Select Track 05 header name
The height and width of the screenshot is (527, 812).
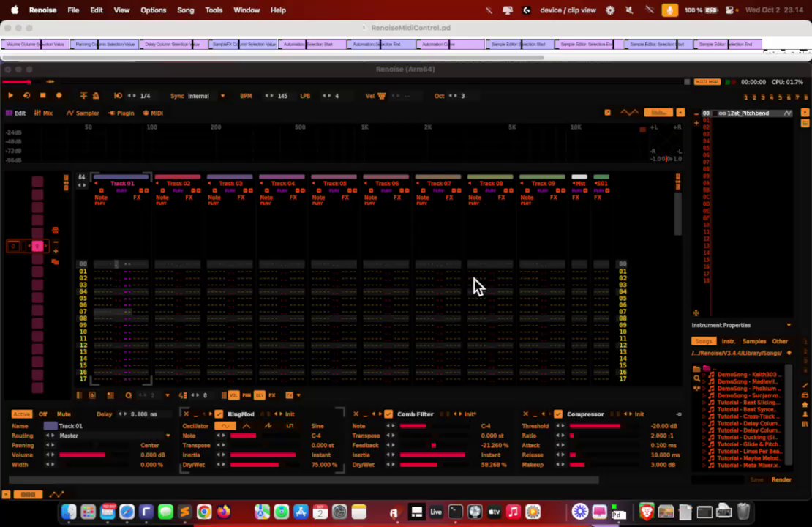(x=334, y=184)
